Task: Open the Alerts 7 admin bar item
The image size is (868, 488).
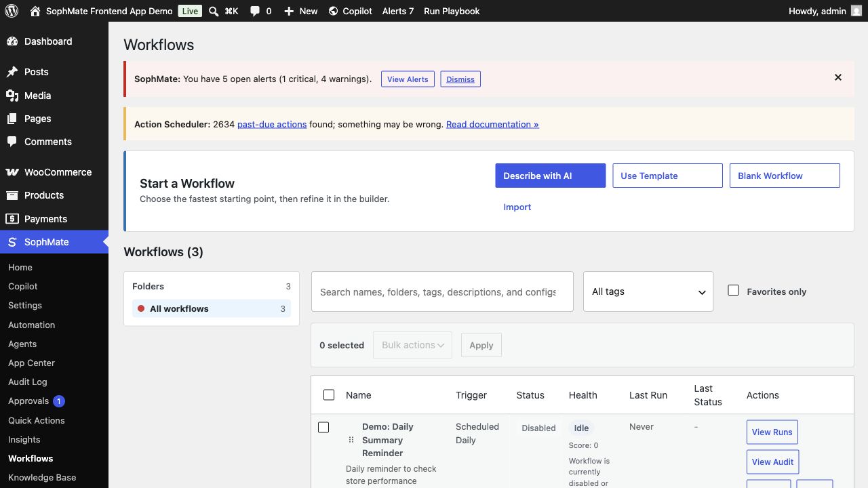Action: click(x=398, y=11)
